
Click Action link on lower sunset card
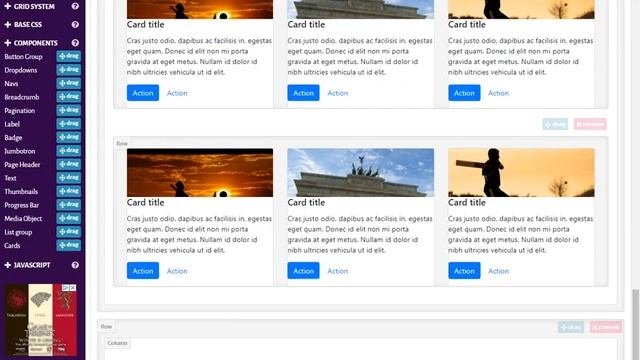177,271
